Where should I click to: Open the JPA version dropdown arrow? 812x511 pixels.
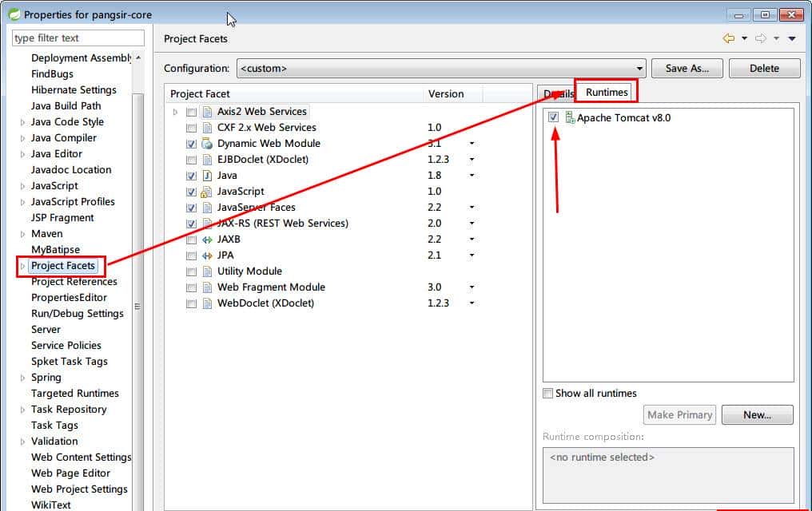pos(472,255)
